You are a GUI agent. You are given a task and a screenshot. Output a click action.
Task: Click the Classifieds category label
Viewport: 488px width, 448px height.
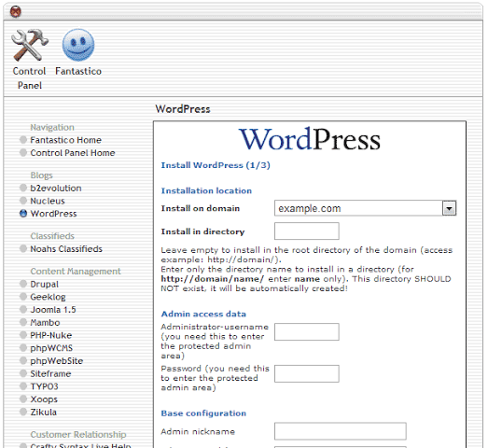52,236
